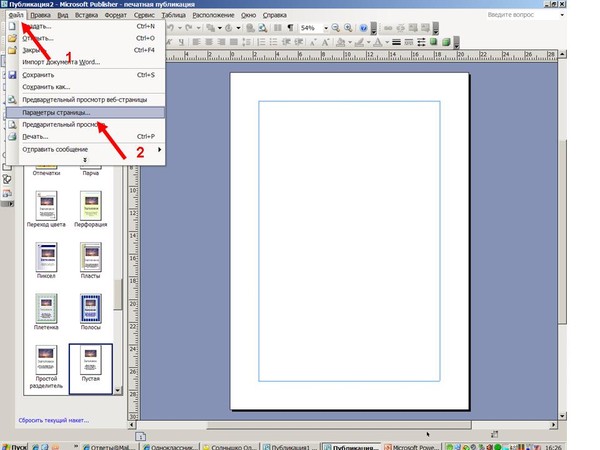This screenshot has width=600, height=450.
Task: Open the Формат menu
Action: [116, 15]
